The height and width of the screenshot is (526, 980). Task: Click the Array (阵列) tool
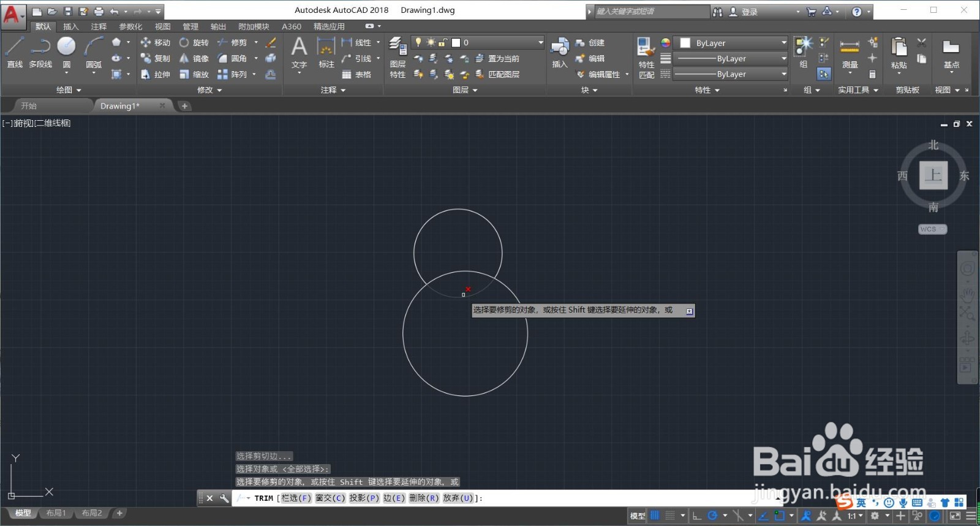[232, 74]
